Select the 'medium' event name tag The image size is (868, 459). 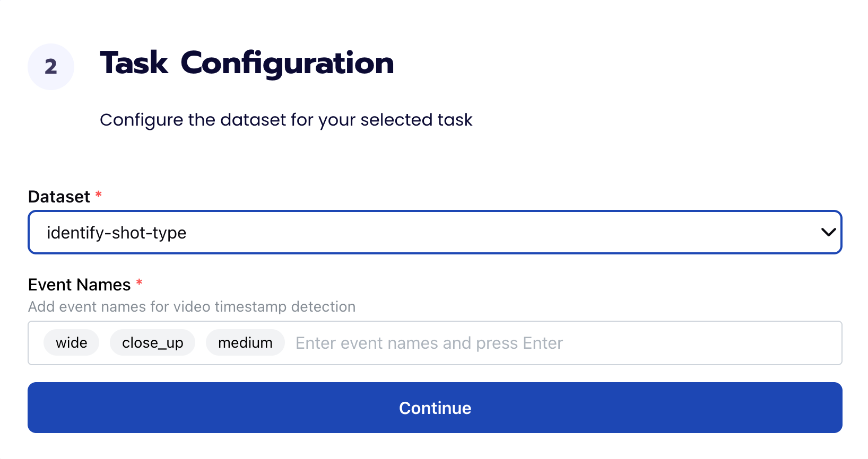[x=245, y=343]
